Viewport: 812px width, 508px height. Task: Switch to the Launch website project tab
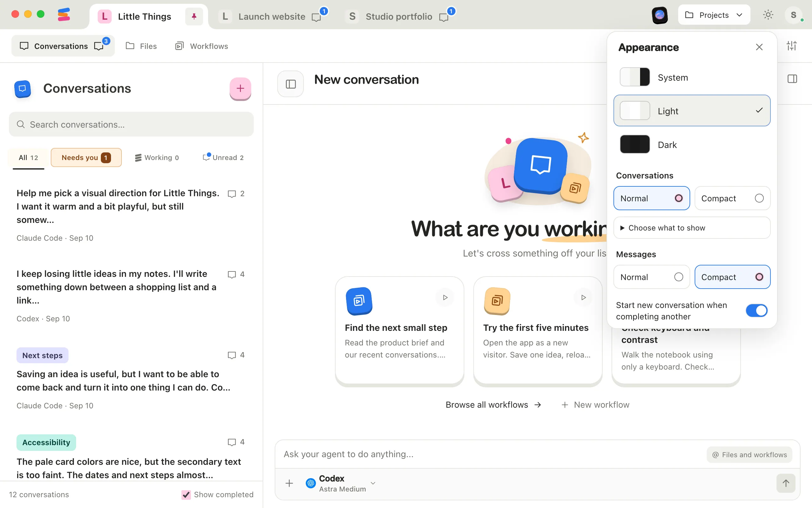click(272, 16)
